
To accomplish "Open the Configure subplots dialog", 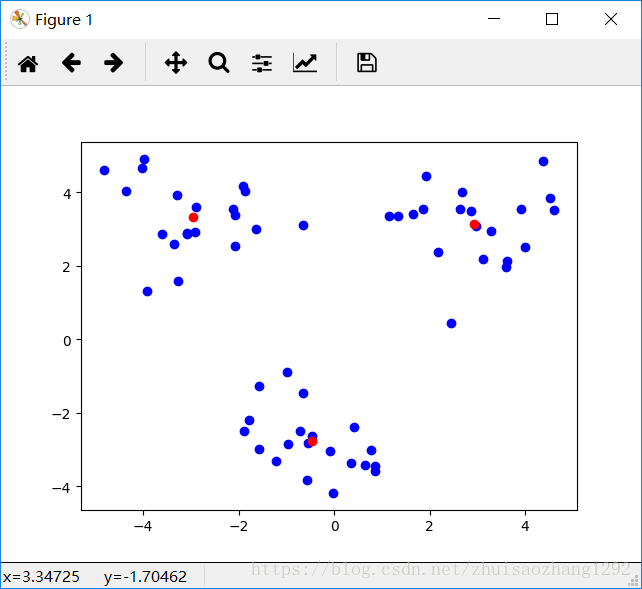I will tap(262, 63).
